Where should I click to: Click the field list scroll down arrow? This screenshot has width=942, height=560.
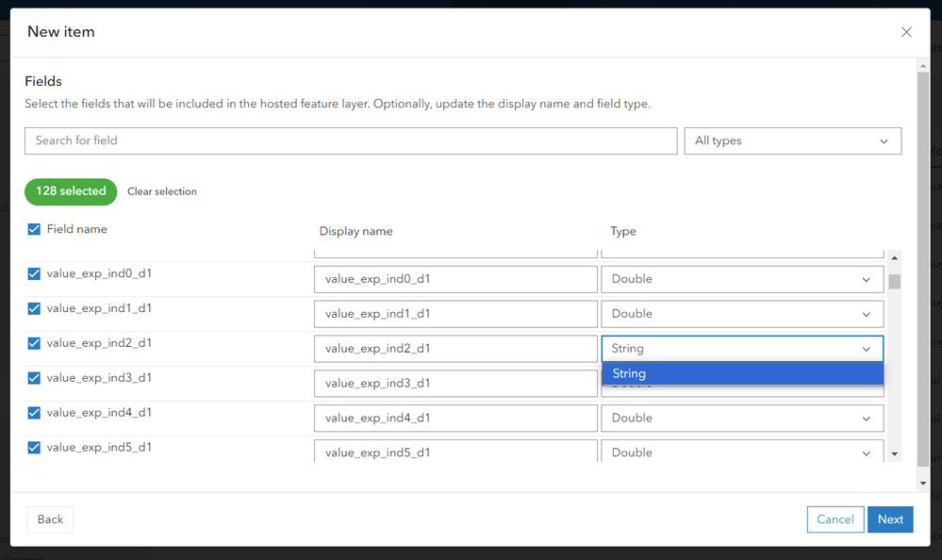click(x=894, y=453)
